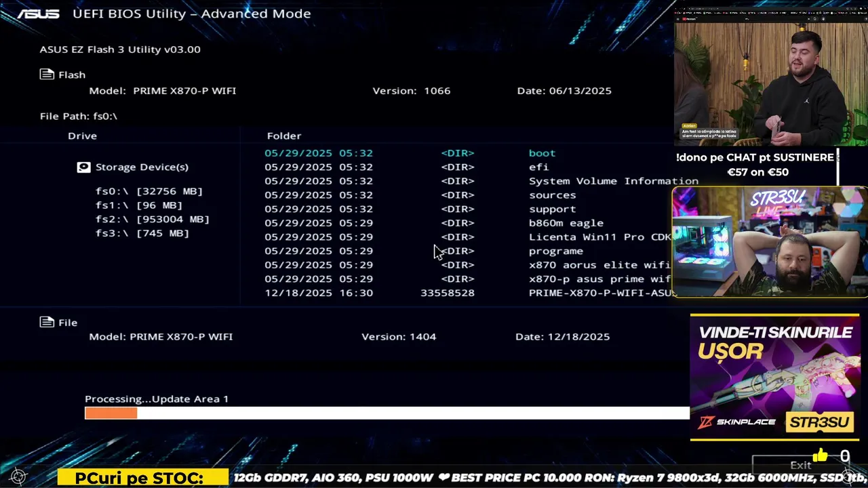Select drive fs3:\ [745 MB]
Image resolution: width=868 pixels, height=488 pixels.
142,233
